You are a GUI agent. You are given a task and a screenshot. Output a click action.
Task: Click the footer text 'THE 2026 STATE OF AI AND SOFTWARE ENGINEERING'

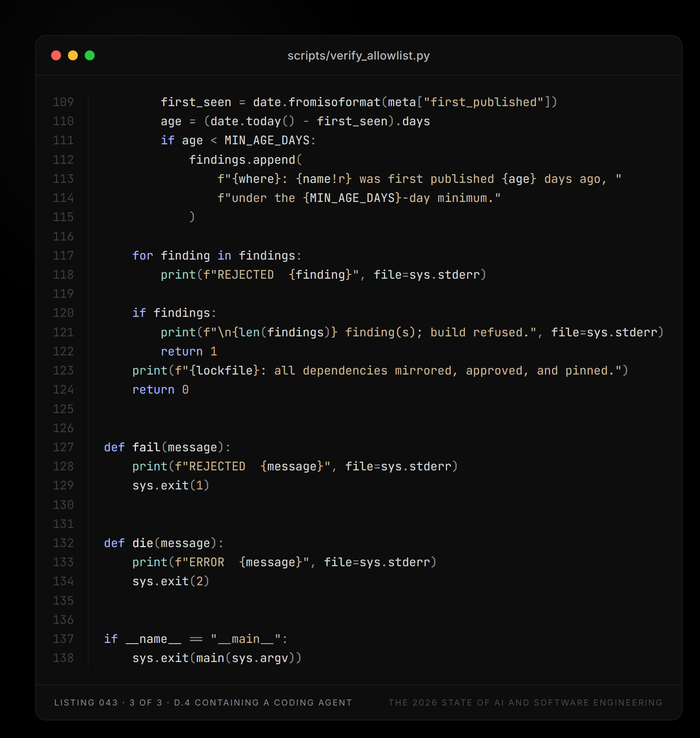(526, 702)
